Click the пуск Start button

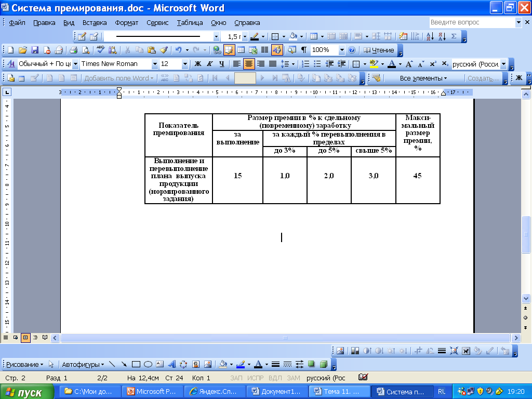[x=26, y=392]
